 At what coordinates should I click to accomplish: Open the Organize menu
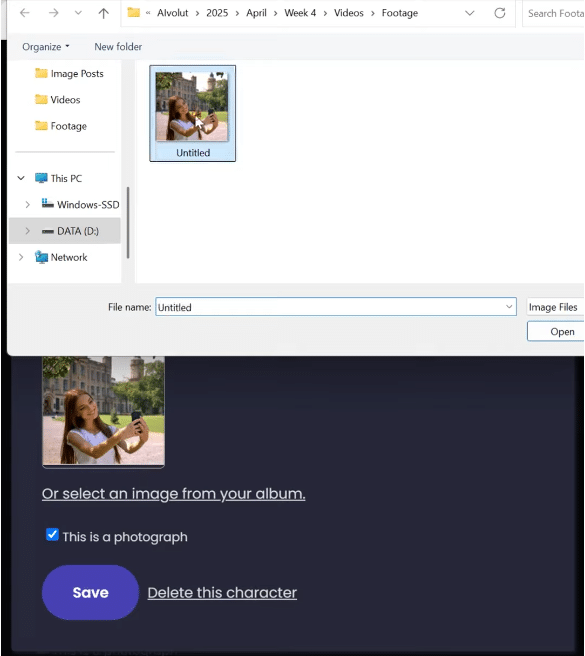click(46, 47)
